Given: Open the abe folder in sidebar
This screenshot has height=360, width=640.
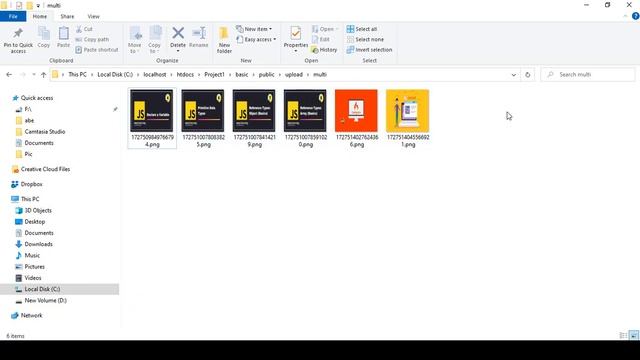Looking at the screenshot, I should pos(29,120).
